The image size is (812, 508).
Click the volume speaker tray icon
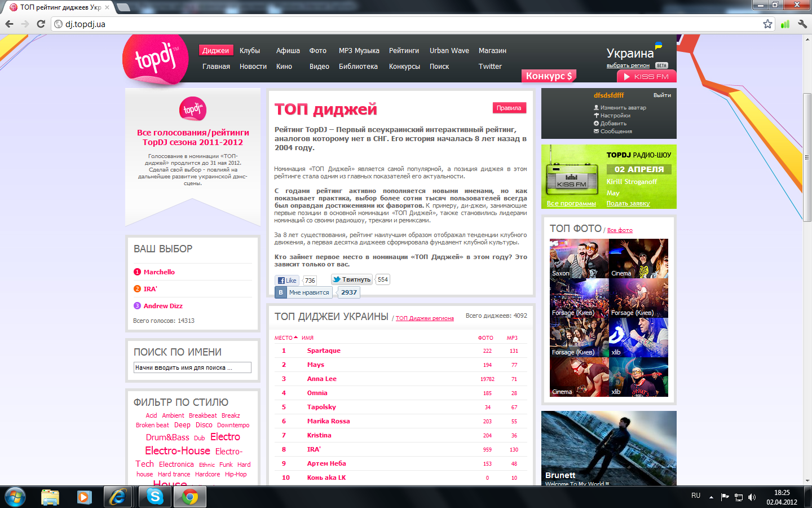(752, 497)
